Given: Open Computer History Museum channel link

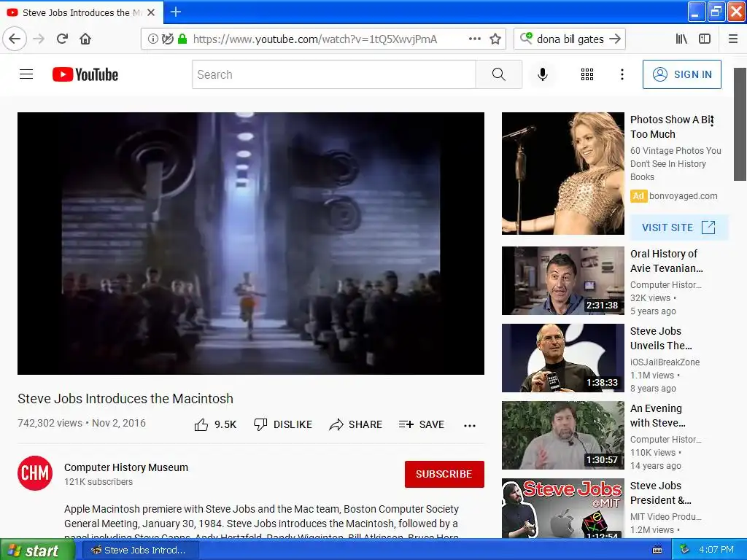Looking at the screenshot, I should coord(126,467).
